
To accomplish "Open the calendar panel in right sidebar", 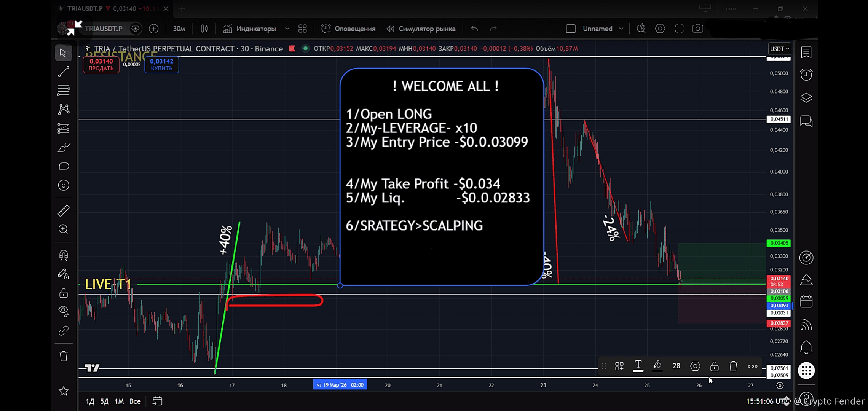I will [806, 301].
